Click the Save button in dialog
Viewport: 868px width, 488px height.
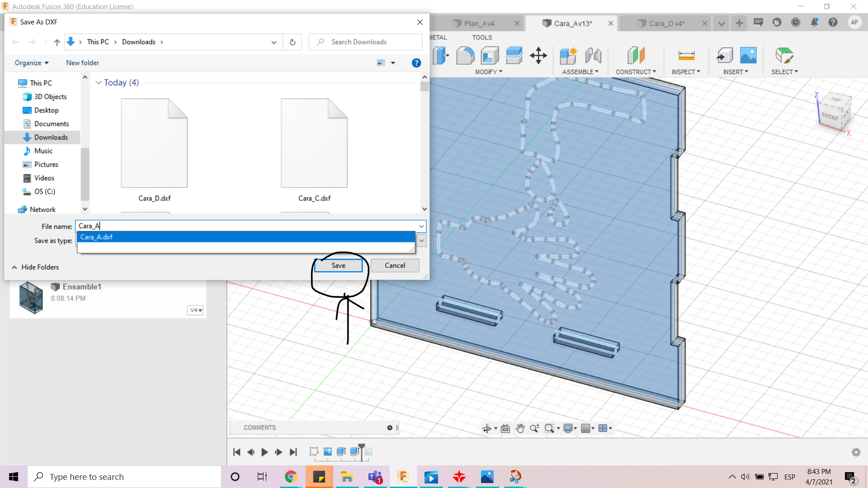337,265
